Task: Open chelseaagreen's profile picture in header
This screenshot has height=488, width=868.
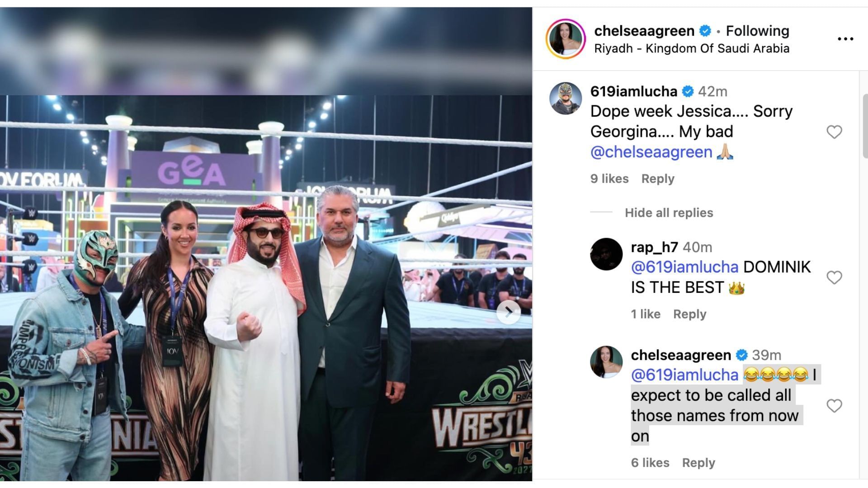Action: click(x=566, y=39)
